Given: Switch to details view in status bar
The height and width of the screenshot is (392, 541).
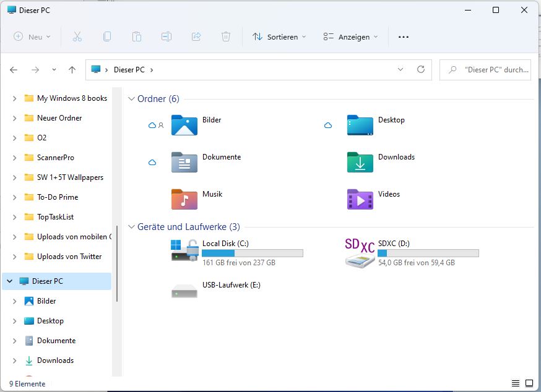Looking at the screenshot, I should (x=516, y=383).
